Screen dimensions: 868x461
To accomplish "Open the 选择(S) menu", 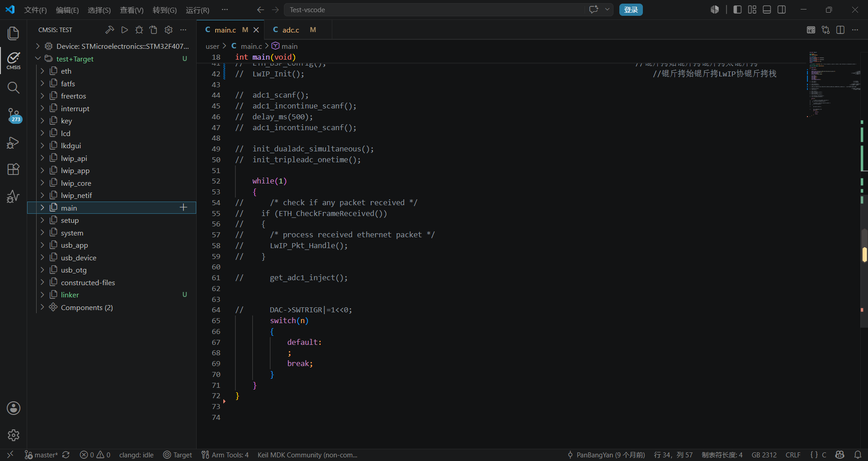I will click(99, 10).
